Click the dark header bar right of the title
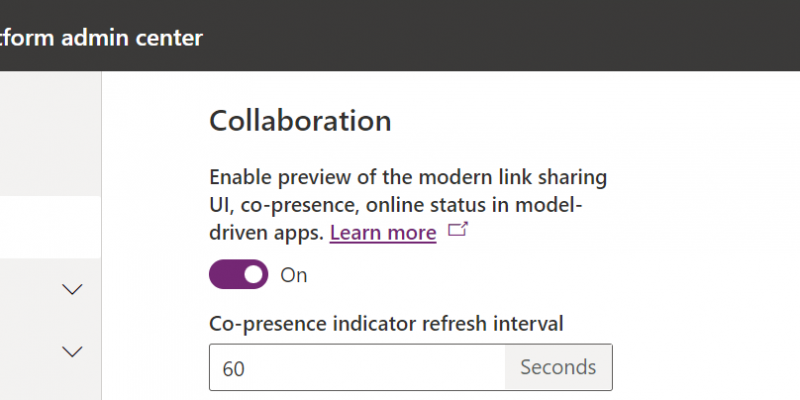 click(x=500, y=36)
